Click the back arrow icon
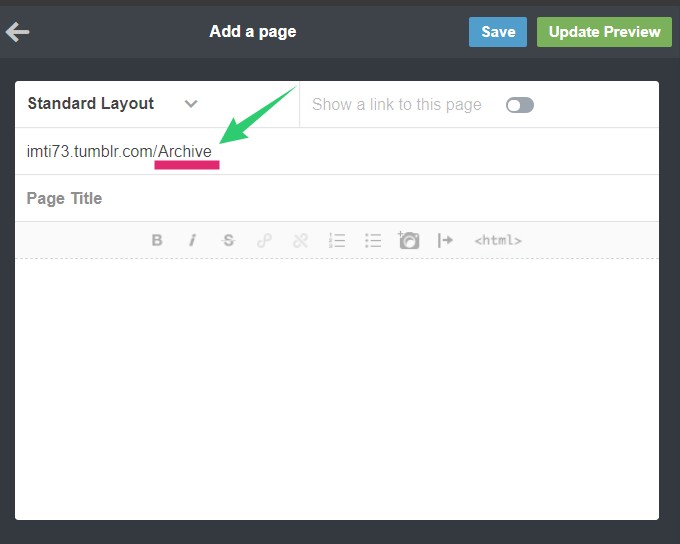Viewport: 680px width, 544px height. (17, 32)
